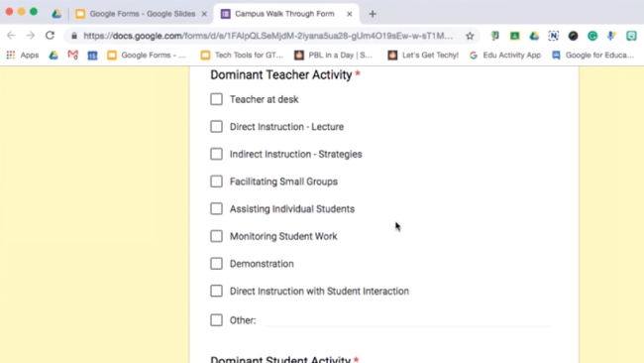Click the address bar URL
The image size is (644, 363).
coord(268,36)
